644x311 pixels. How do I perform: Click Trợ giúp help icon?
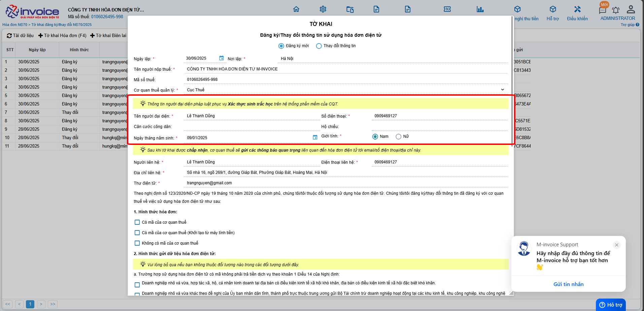637,25
